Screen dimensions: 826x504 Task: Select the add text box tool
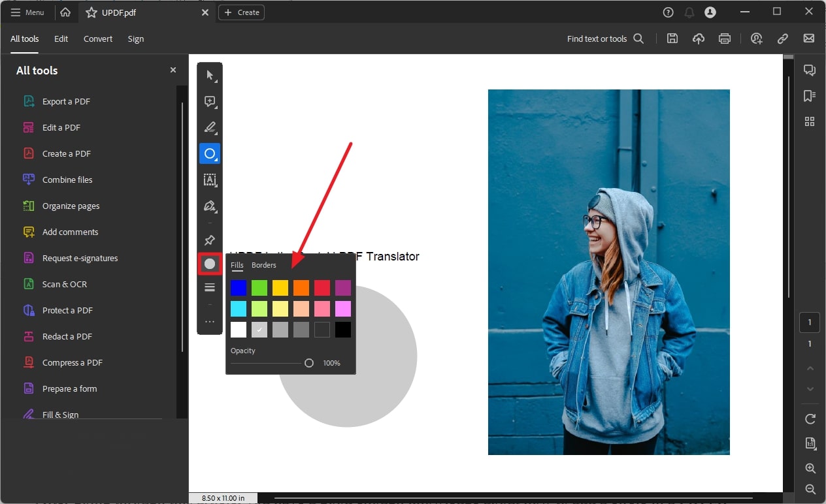tap(210, 180)
